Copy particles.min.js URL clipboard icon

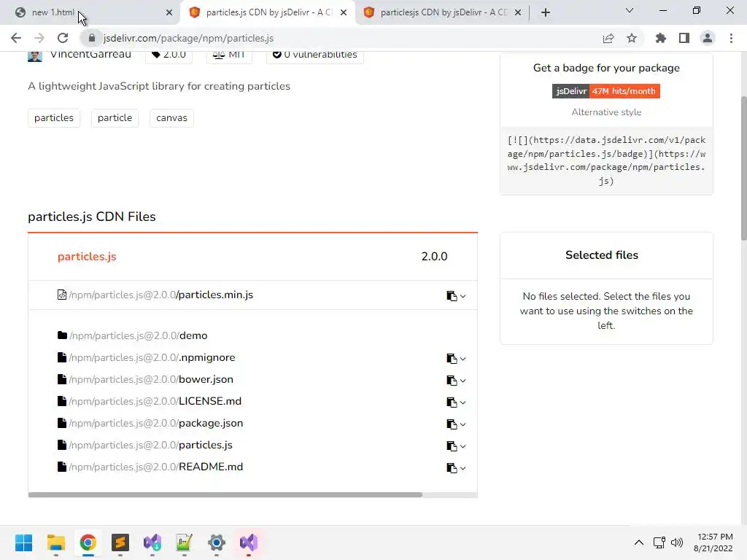click(452, 296)
